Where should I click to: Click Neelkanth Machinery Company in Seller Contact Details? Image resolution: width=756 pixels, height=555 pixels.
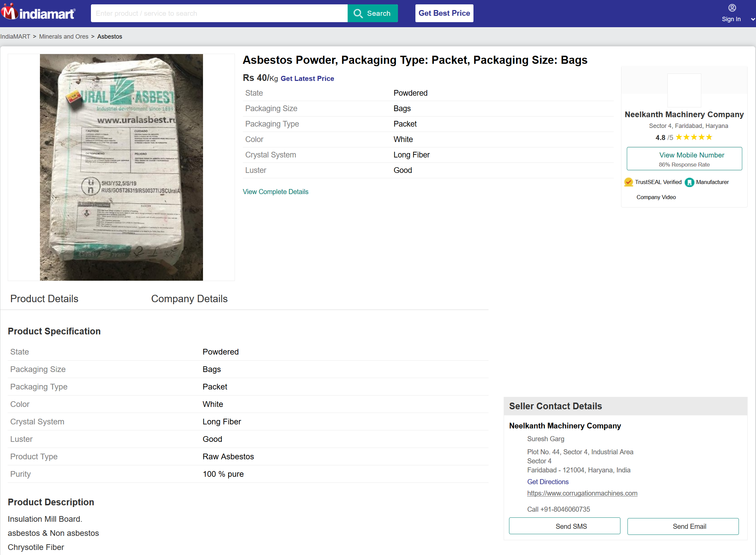pos(565,426)
